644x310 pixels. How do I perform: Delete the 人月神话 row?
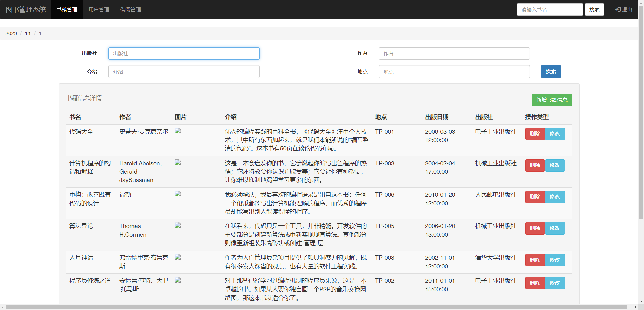tap(535, 260)
